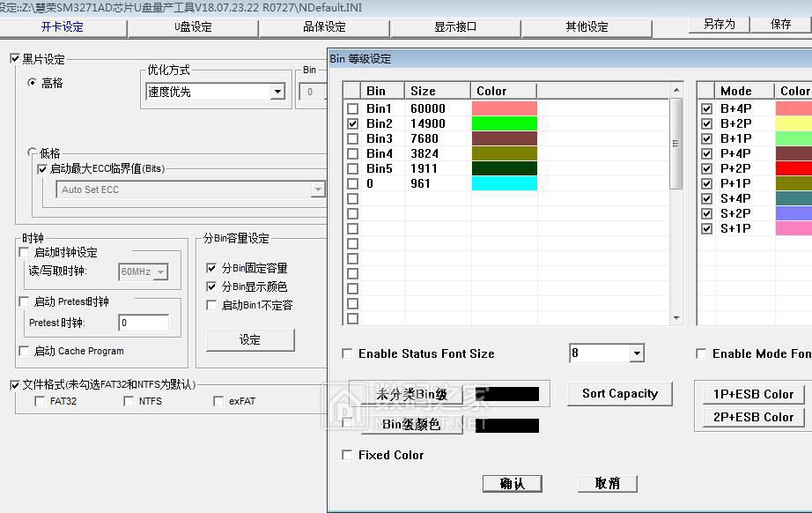Switch to the U盘设定 tab
This screenshot has height=513, width=812.
click(193, 27)
